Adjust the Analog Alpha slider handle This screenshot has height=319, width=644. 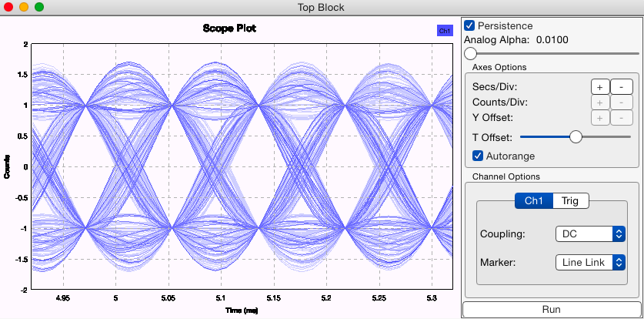coord(470,53)
